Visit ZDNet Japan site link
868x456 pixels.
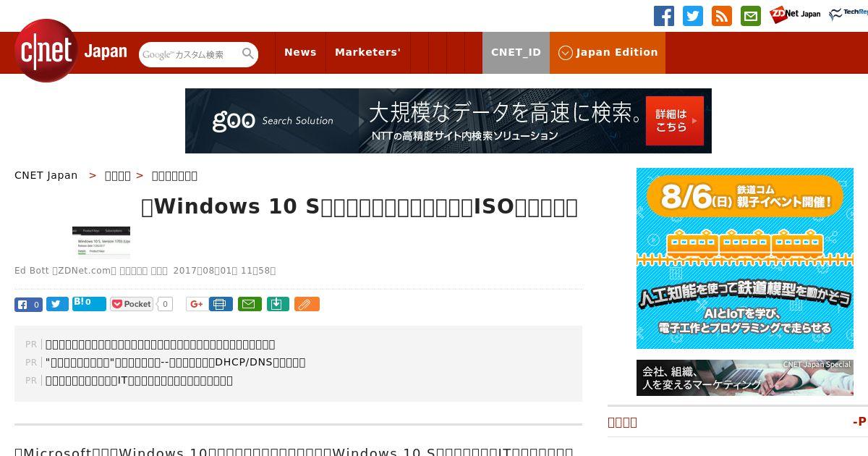pyautogui.click(x=795, y=14)
